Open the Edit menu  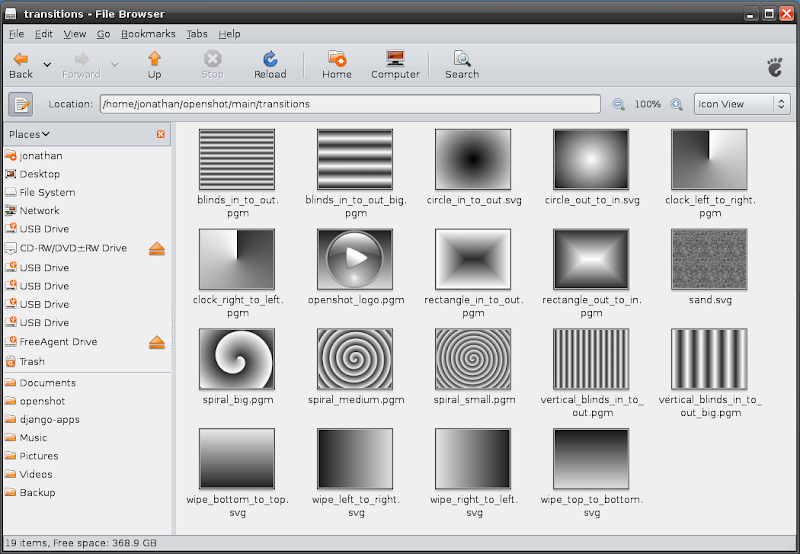(x=43, y=34)
